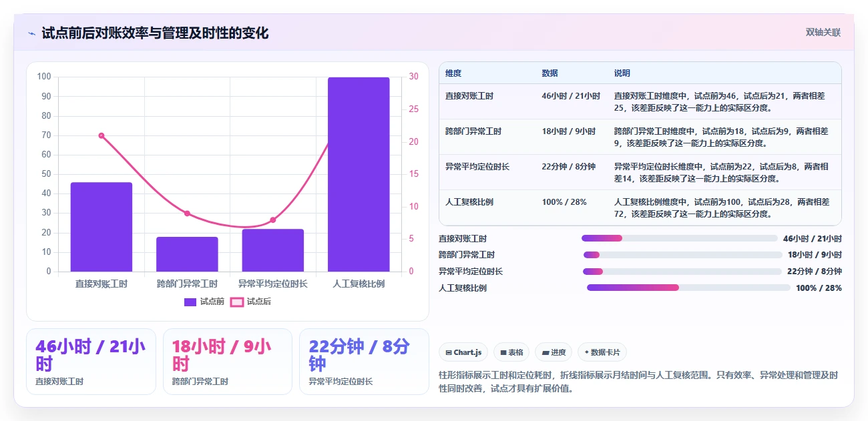868x421 pixels.
Task: Click the 双轴关联 label in header
Action: (823, 33)
